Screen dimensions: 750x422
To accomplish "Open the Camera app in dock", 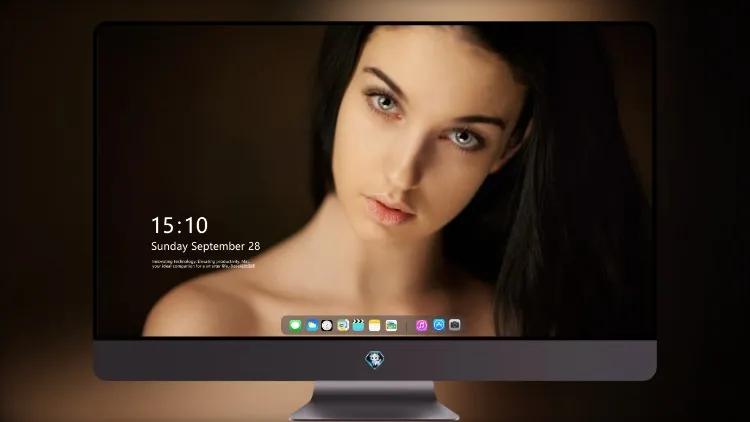I will [x=454, y=325].
